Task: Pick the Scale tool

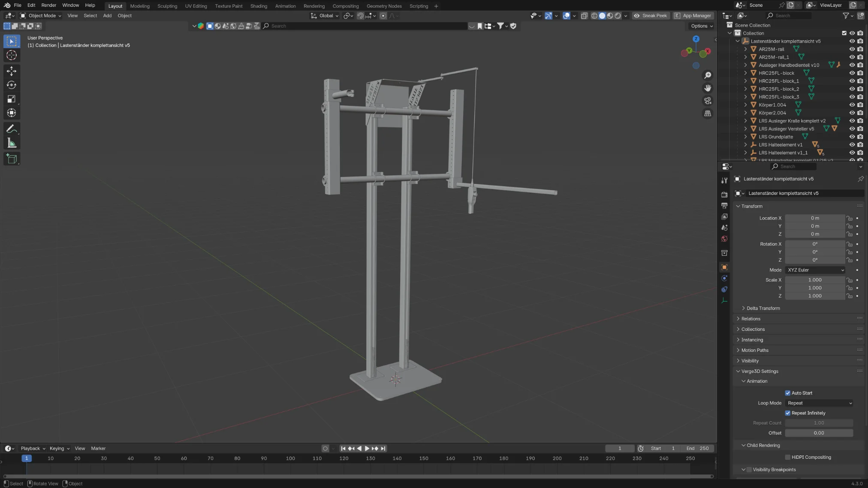Action: 12,99
